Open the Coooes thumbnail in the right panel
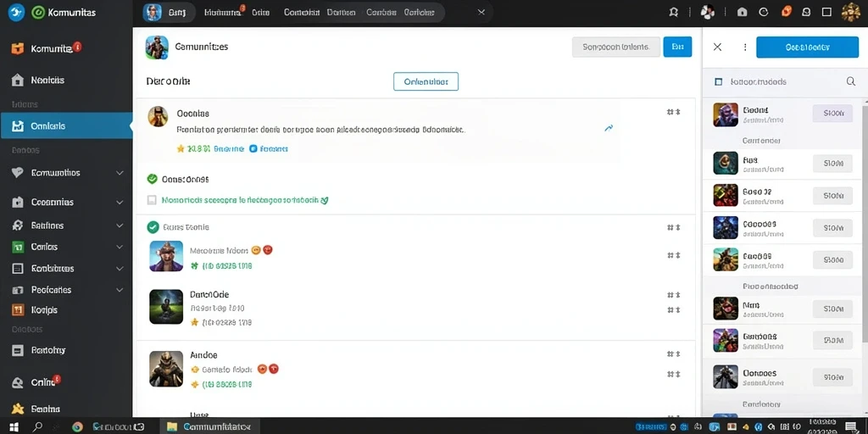The height and width of the screenshot is (434, 868). pos(726,227)
